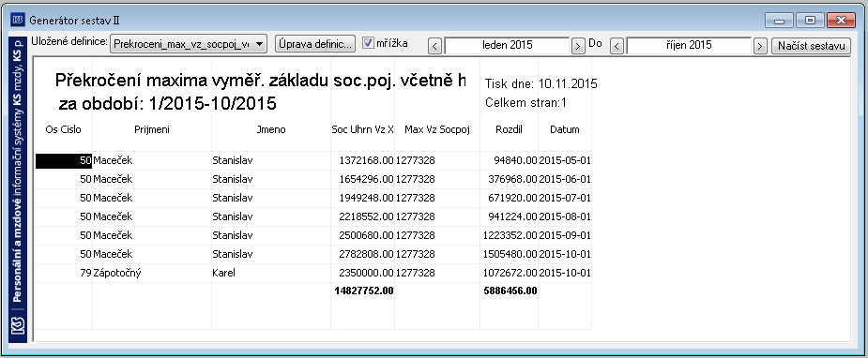Maximize the Generátor sestav II window
The width and height of the screenshot is (868, 358).
click(x=810, y=21)
